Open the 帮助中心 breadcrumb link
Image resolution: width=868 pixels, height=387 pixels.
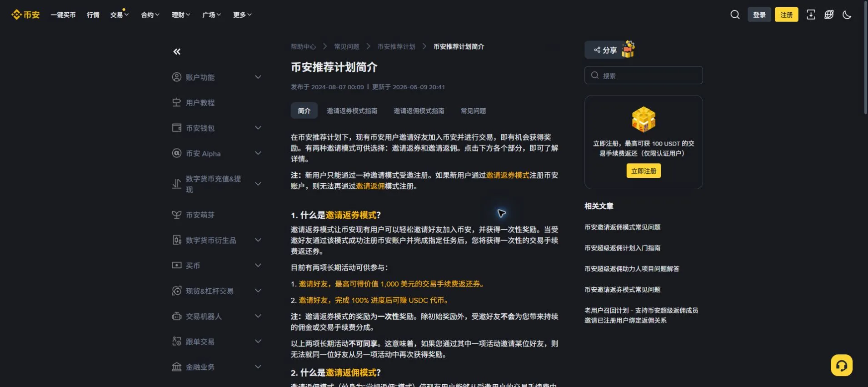coord(304,46)
